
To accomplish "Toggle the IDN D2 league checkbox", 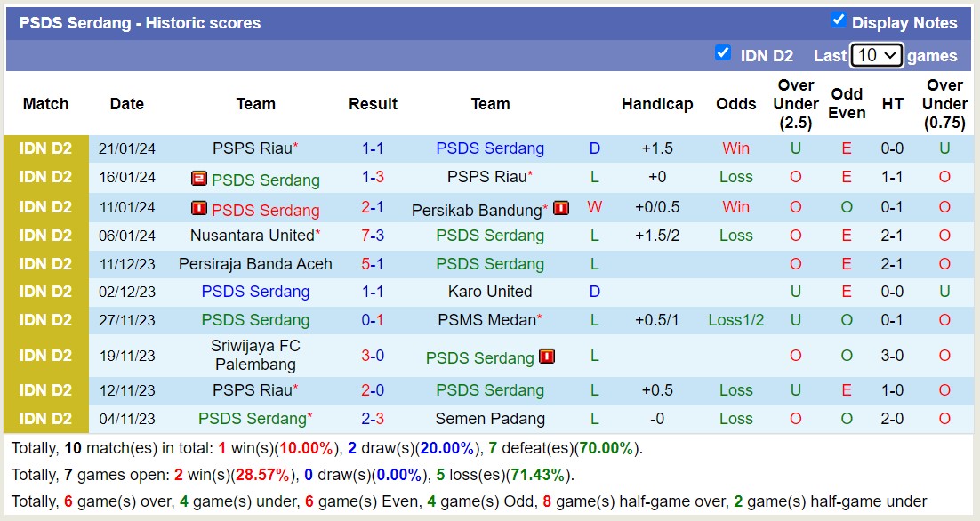I will click(723, 53).
